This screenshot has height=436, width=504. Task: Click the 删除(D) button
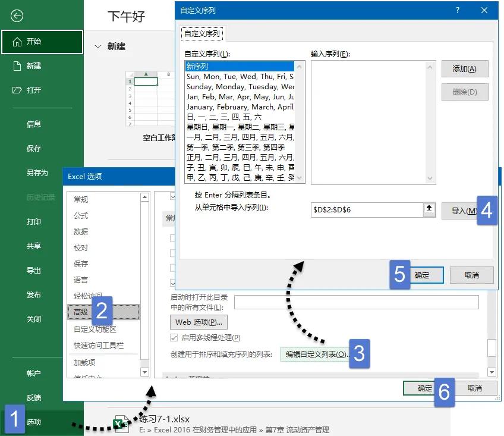click(x=464, y=92)
